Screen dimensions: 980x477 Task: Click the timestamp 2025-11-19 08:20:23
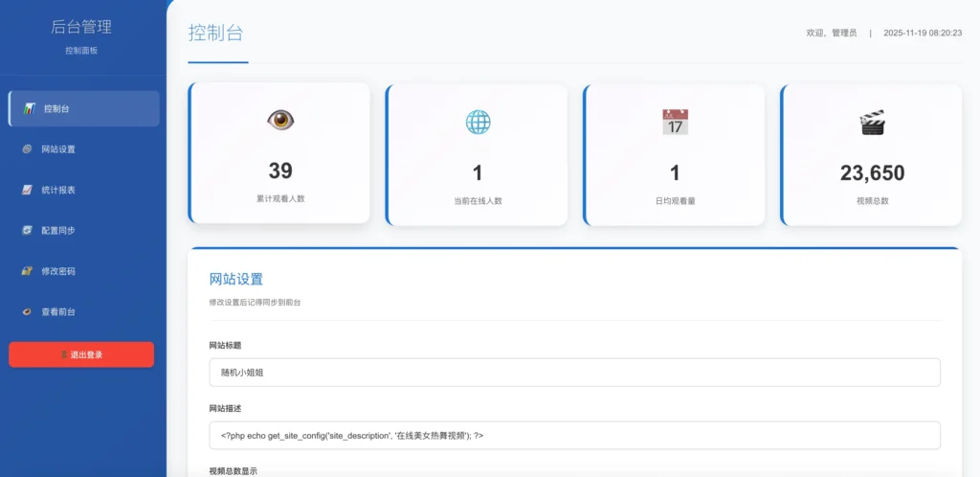(x=923, y=34)
